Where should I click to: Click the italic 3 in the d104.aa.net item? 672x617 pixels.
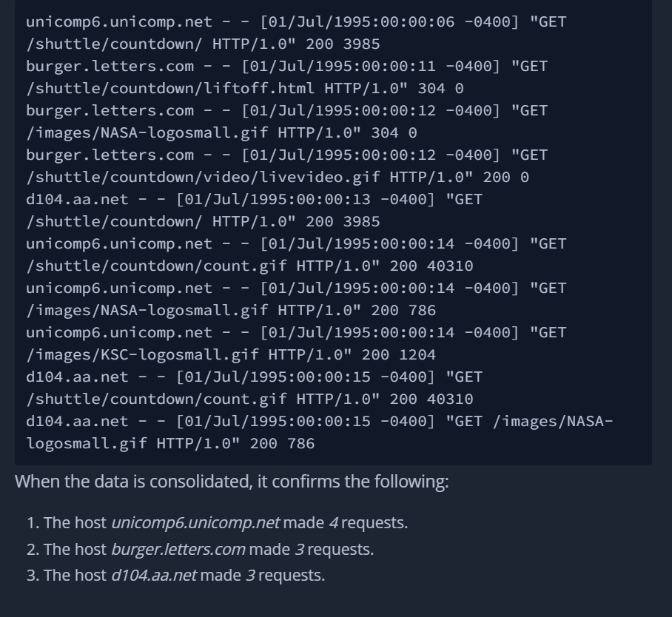250,576
